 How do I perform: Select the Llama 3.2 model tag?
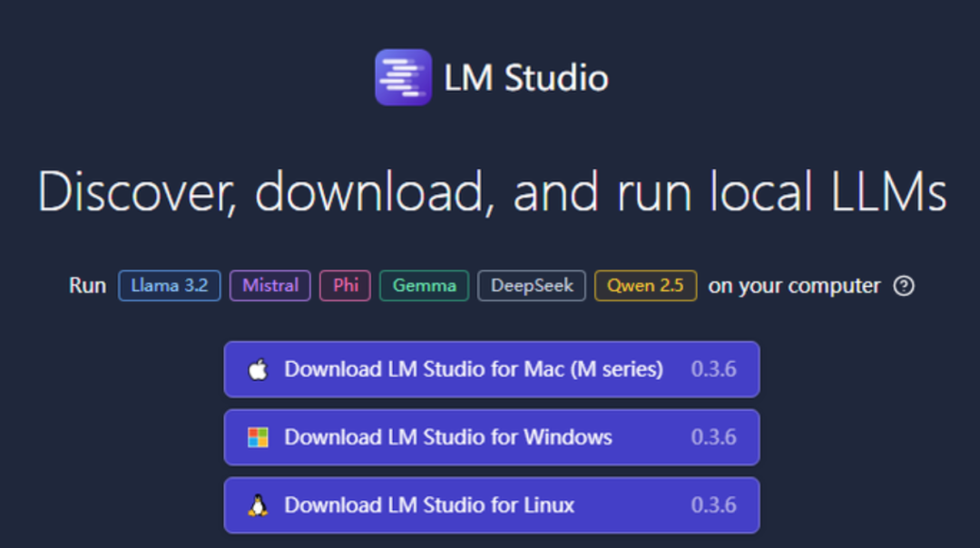(x=170, y=286)
